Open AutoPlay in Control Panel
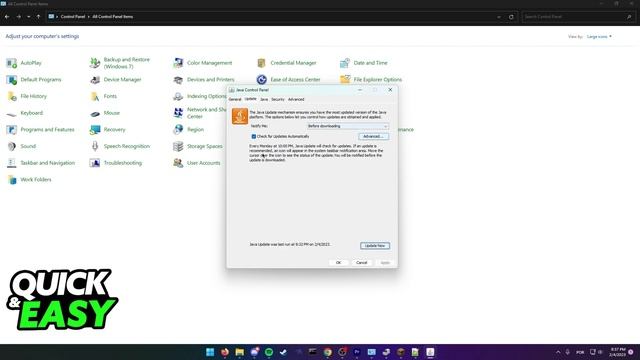 (x=24, y=63)
